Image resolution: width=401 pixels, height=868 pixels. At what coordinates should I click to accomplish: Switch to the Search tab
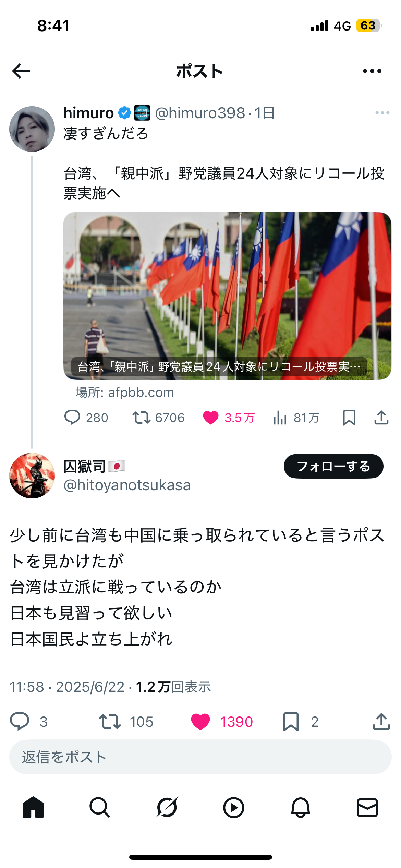[100, 808]
